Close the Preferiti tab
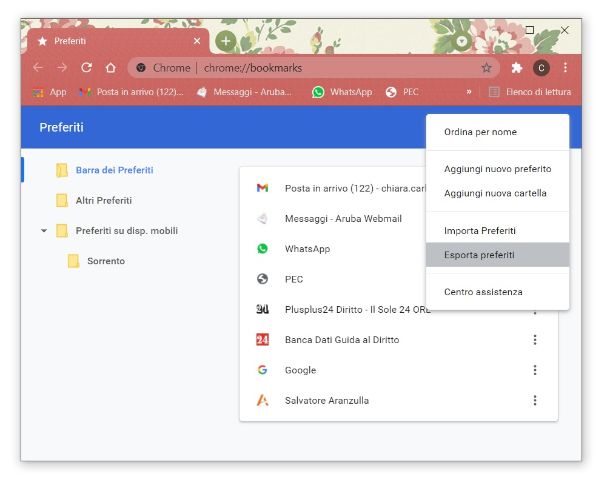Viewport: 610px width, 491px height. 197,41
